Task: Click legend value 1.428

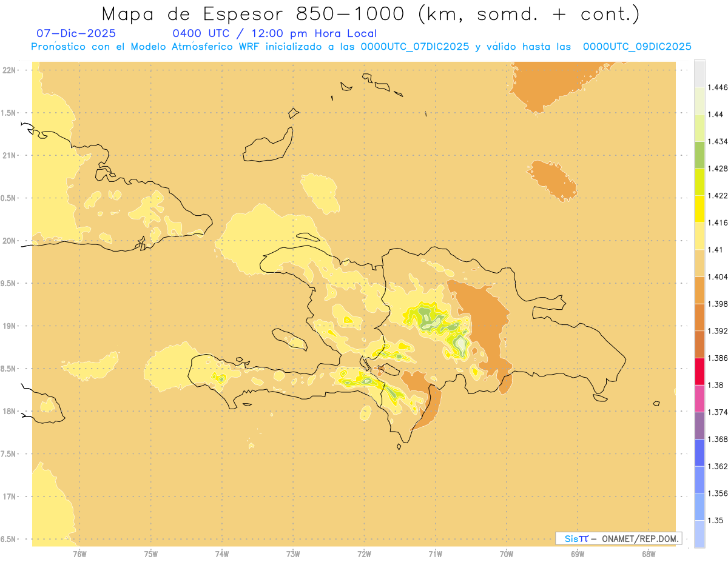Action: [718, 169]
